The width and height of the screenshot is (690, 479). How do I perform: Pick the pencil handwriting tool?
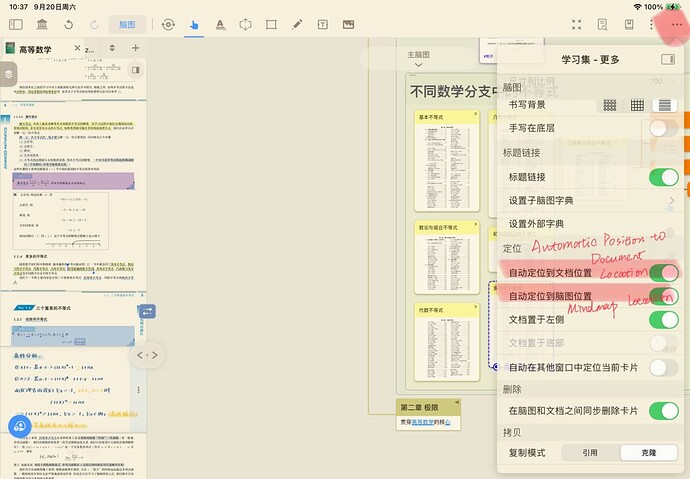[297, 25]
